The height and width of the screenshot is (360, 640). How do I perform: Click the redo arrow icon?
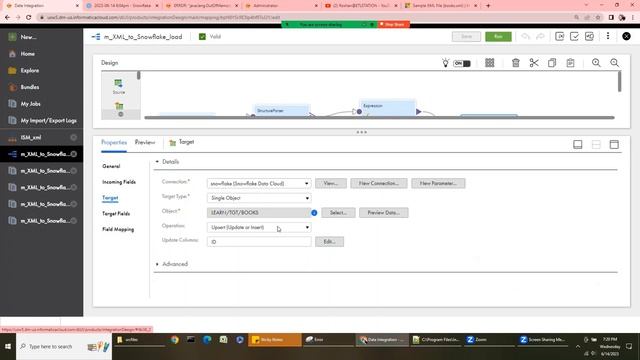click(x=540, y=36)
